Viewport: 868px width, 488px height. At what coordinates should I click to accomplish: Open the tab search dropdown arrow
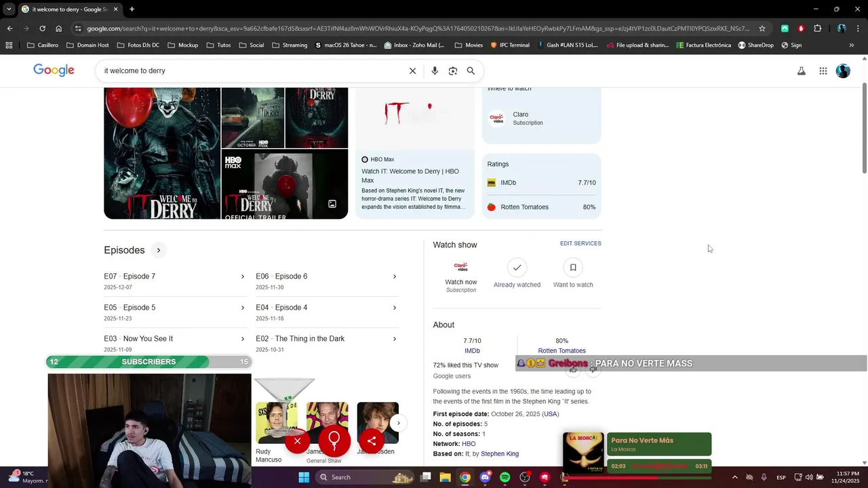(x=9, y=9)
